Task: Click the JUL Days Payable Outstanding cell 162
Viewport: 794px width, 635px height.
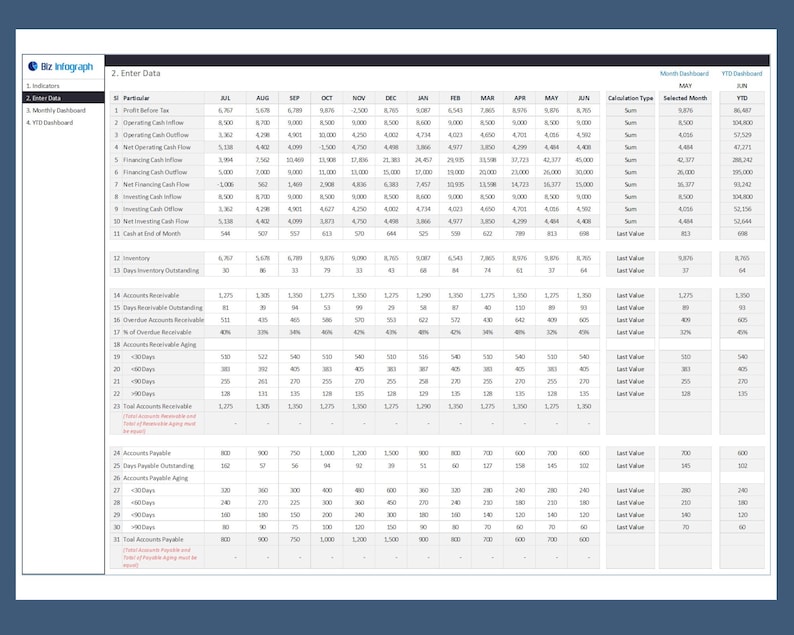Action: tap(225, 465)
